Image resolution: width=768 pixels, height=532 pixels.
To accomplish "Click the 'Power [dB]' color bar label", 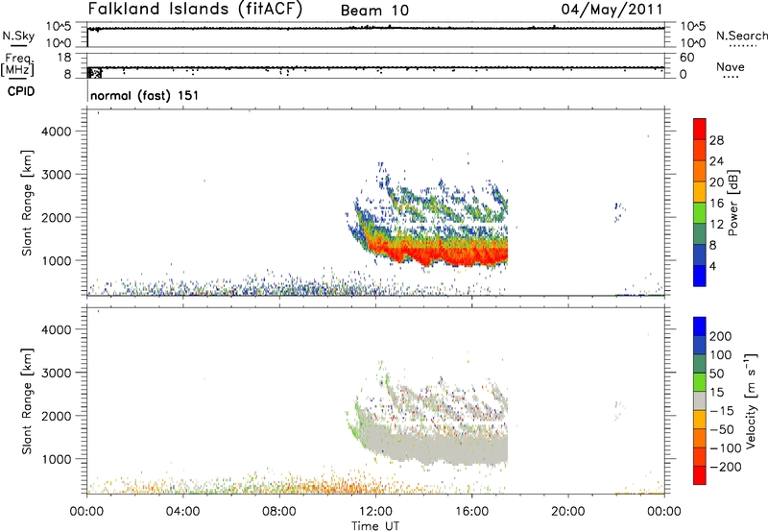I will [x=732, y=203].
